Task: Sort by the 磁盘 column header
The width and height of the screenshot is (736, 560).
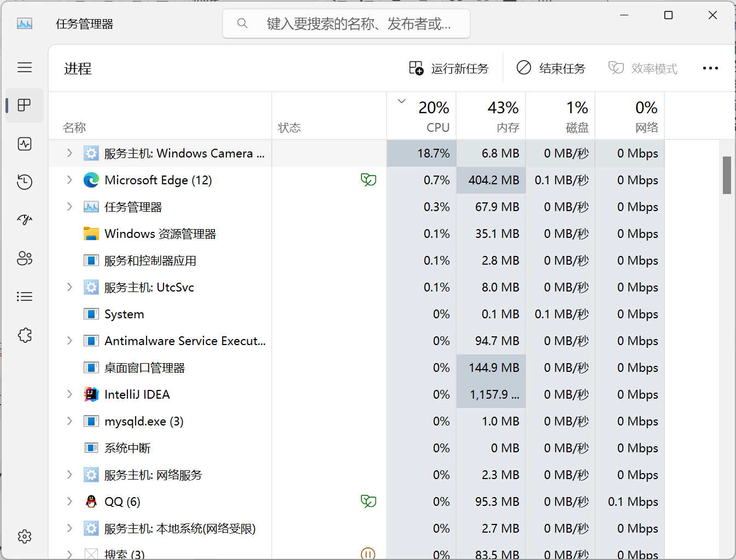Action: coord(560,116)
